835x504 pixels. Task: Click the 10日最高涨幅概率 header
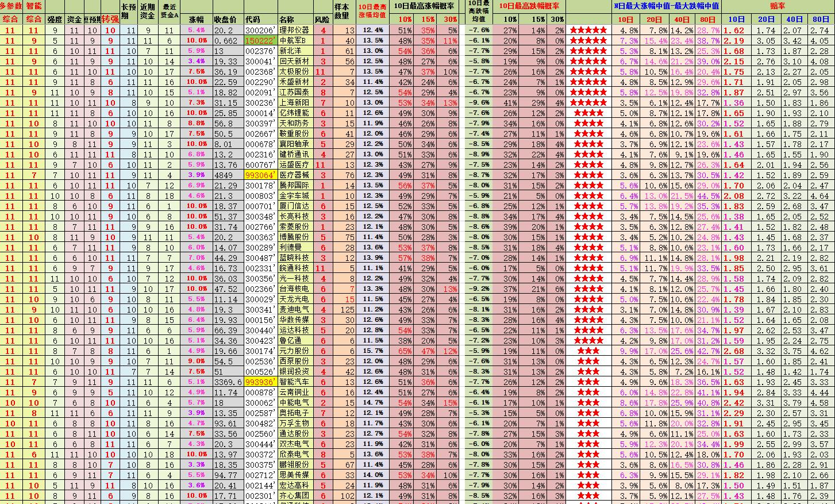coord(424,6)
